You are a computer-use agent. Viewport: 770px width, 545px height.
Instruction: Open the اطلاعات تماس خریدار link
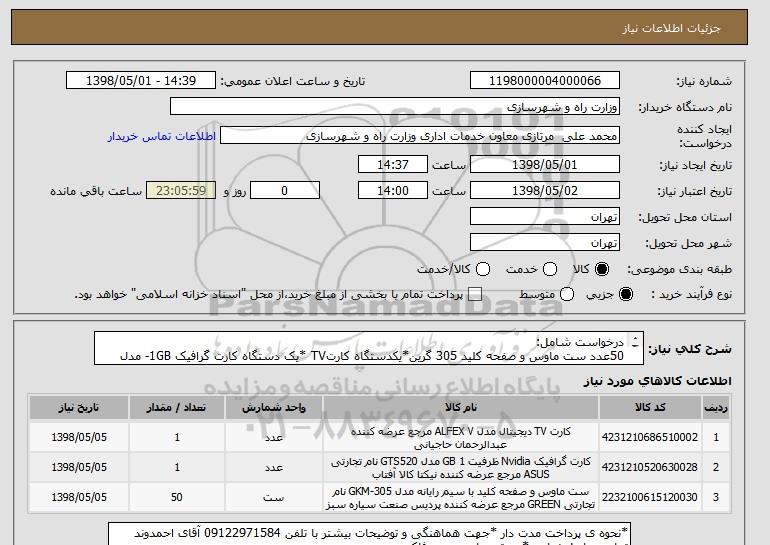pos(162,136)
